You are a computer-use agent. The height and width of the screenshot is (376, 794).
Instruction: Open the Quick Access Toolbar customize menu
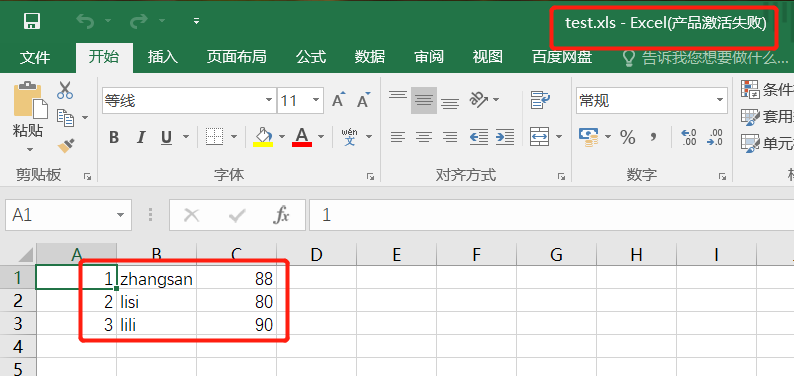click(196, 21)
